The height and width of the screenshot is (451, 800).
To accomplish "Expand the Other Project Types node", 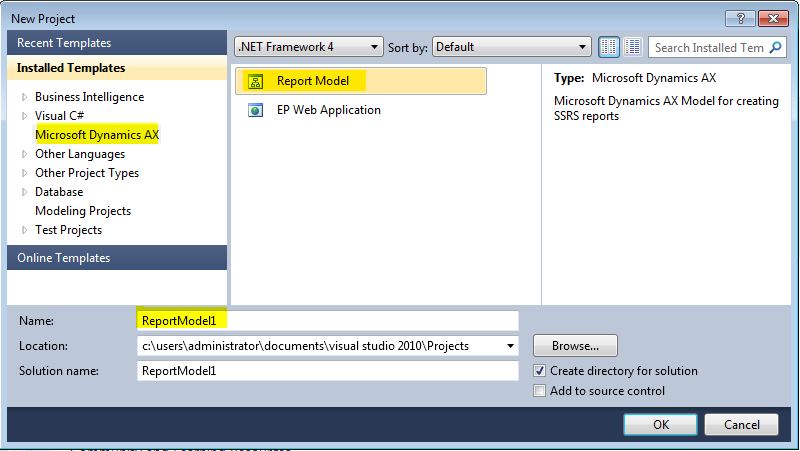I will (24, 173).
